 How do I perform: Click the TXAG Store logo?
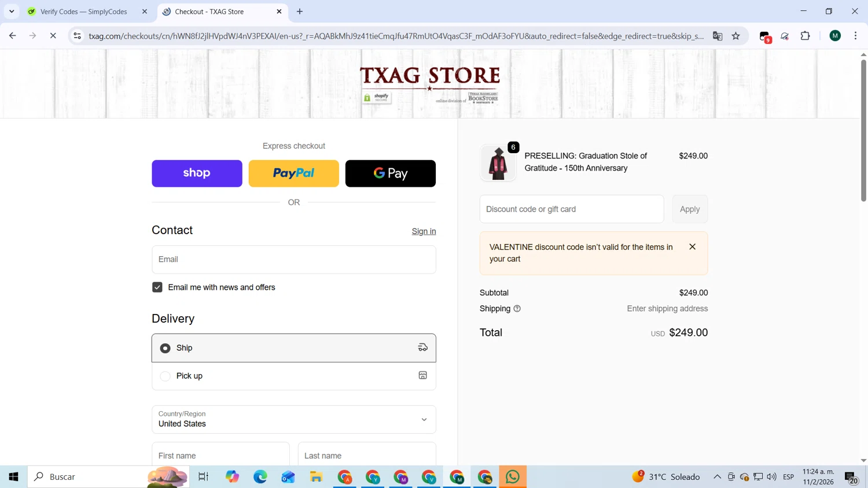pos(430,84)
